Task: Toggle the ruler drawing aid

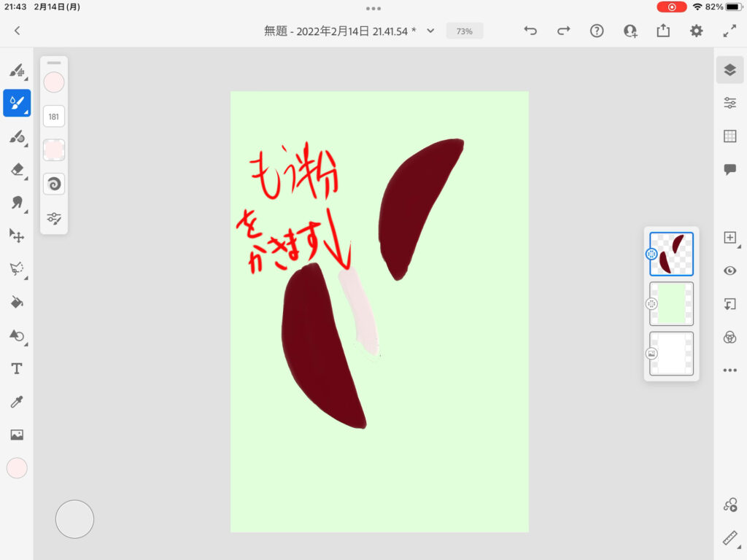Action: pos(729,538)
